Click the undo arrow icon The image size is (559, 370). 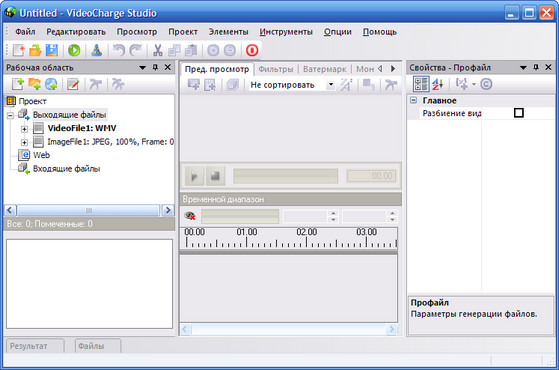click(119, 50)
